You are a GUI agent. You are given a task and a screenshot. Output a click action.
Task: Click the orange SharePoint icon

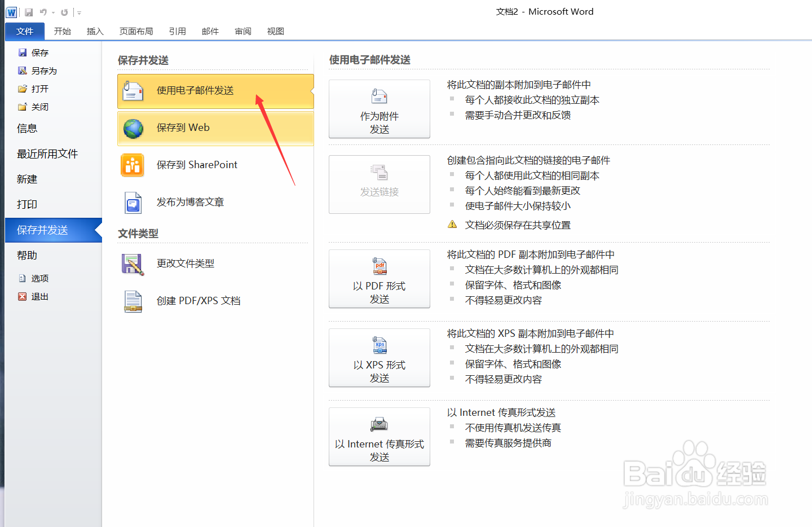pyautogui.click(x=133, y=165)
